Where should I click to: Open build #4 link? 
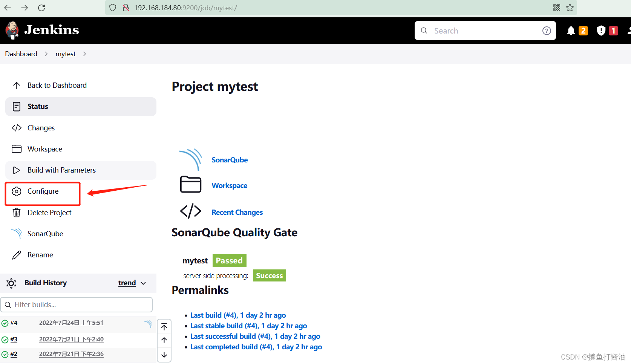tap(14, 323)
